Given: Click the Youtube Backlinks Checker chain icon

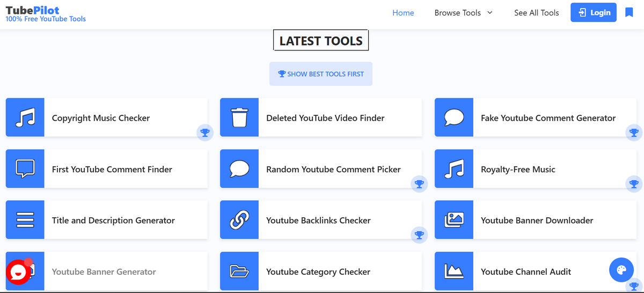Looking at the screenshot, I should coord(239,220).
